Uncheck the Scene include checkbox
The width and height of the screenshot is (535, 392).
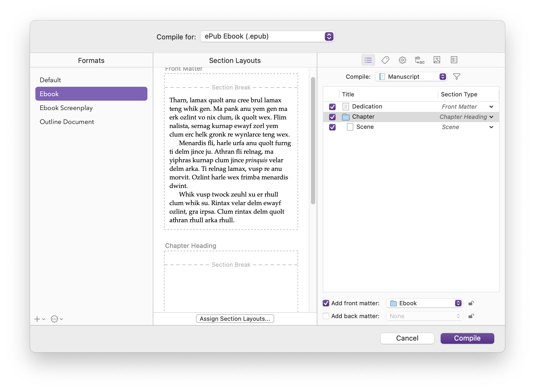(x=332, y=127)
